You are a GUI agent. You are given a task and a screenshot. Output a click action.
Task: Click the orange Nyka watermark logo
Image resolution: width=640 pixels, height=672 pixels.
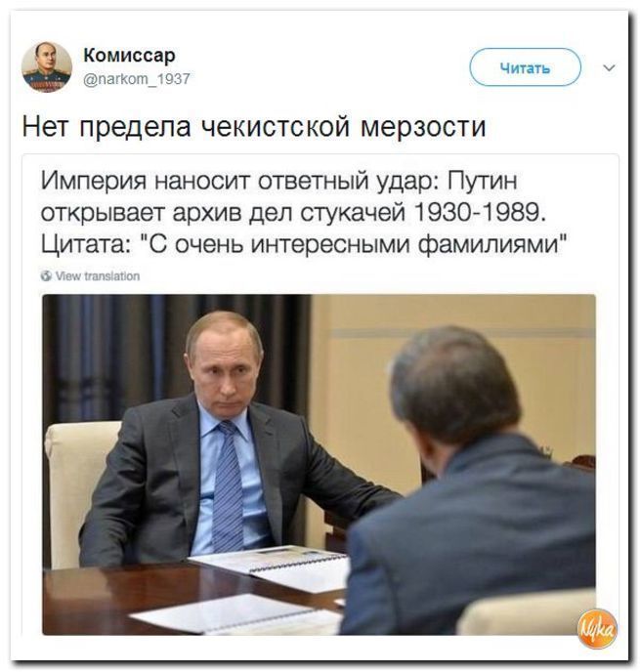(x=597, y=628)
